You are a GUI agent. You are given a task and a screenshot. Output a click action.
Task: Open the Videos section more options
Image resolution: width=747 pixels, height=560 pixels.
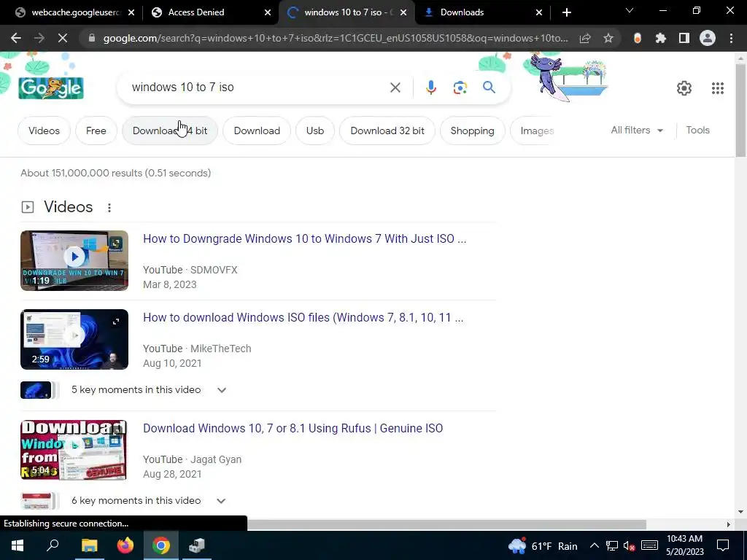pos(109,208)
